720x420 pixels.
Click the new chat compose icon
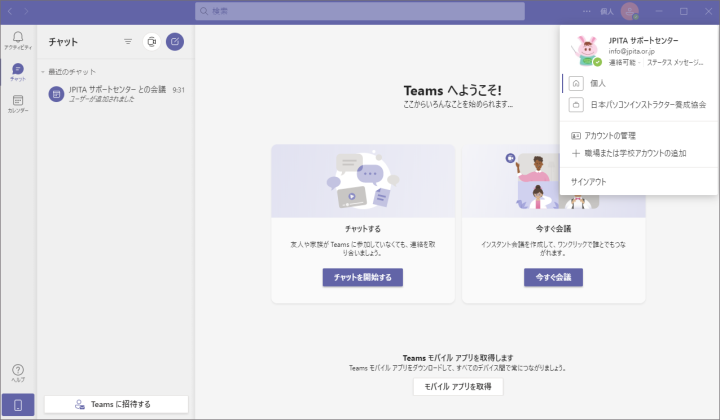[175, 42]
